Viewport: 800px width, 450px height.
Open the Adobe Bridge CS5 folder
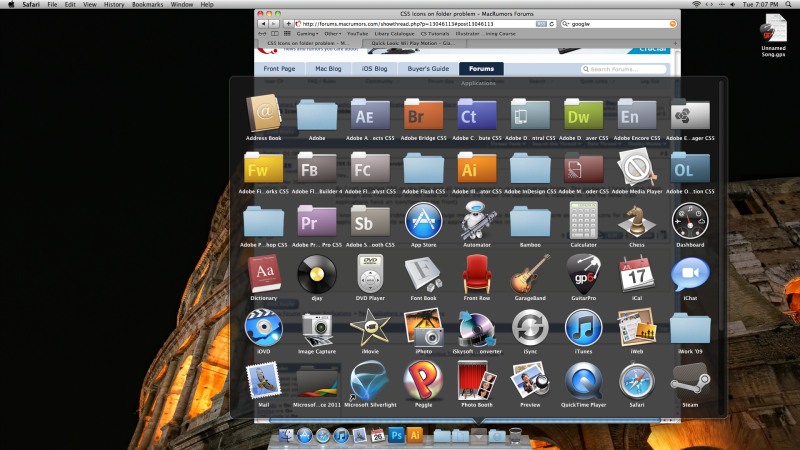tap(423, 114)
